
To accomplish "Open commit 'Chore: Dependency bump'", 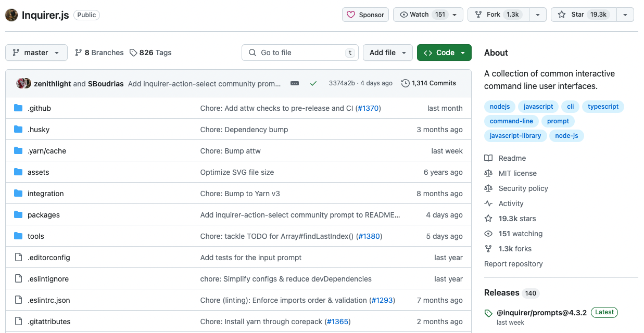I will (244, 130).
